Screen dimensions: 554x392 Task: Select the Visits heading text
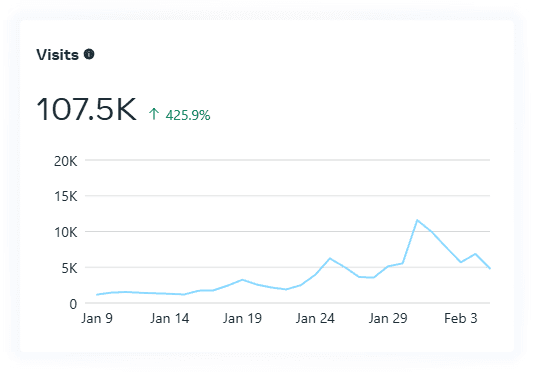(57, 55)
